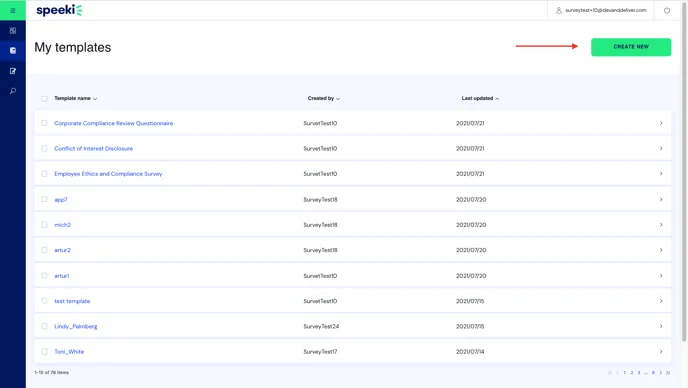Image resolution: width=688 pixels, height=388 pixels.
Task: Expand the Toni_White row chevron
Action: pyautogui.click(x=661, y=352)
